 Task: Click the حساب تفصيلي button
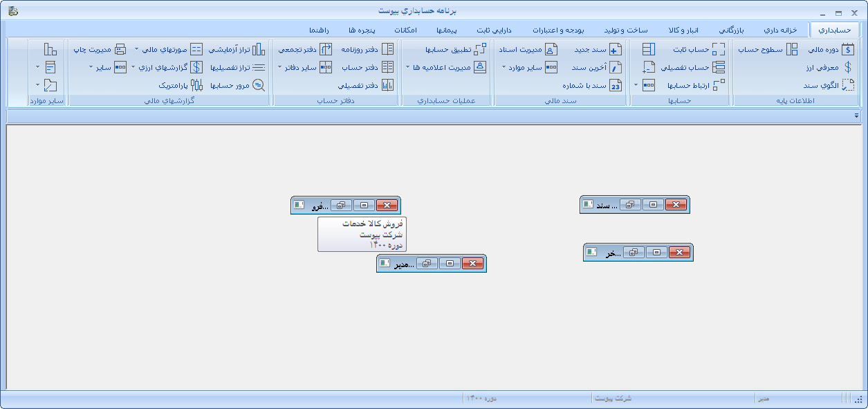point(691,67)
